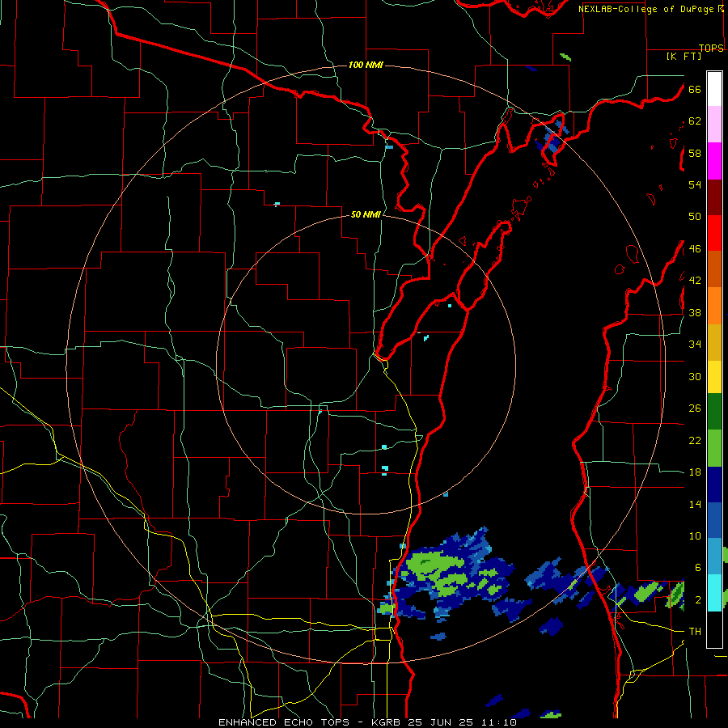Click the "NEXLAB-College of DuPage" credit text

(647, 9)
